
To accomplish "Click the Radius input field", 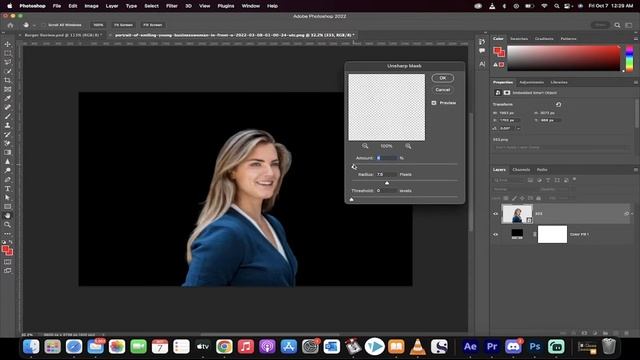I will (386, 174).
